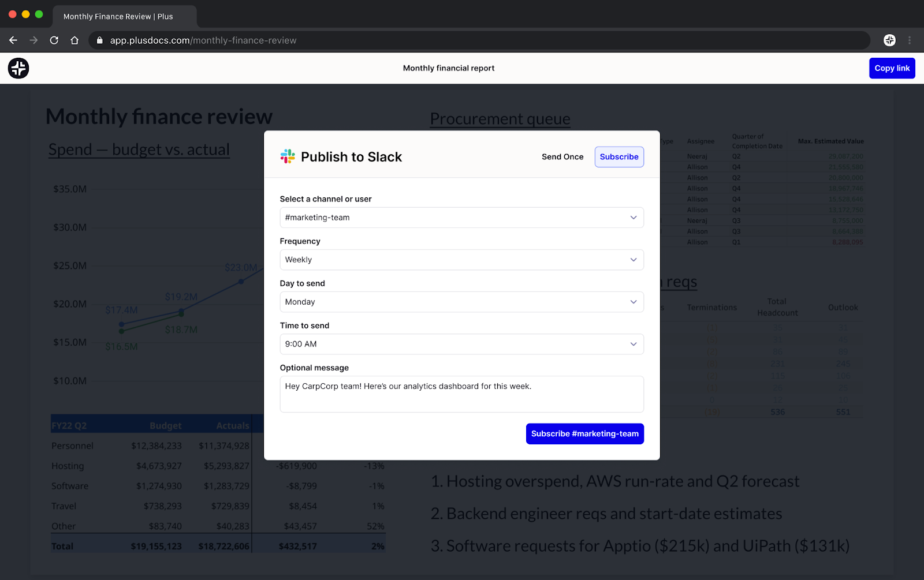Image resolution: width=924 pixels, height=580 pixels.
Task: Click the Software row label in table
Action: (x=70, y=486)
